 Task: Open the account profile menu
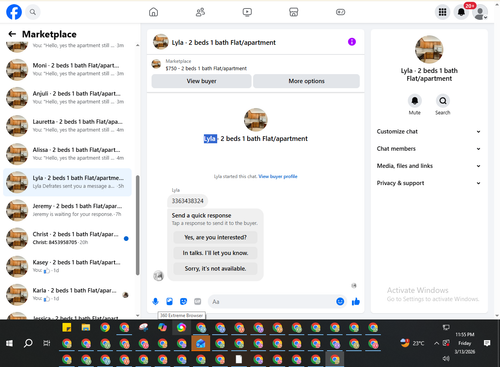pos(480,12)
